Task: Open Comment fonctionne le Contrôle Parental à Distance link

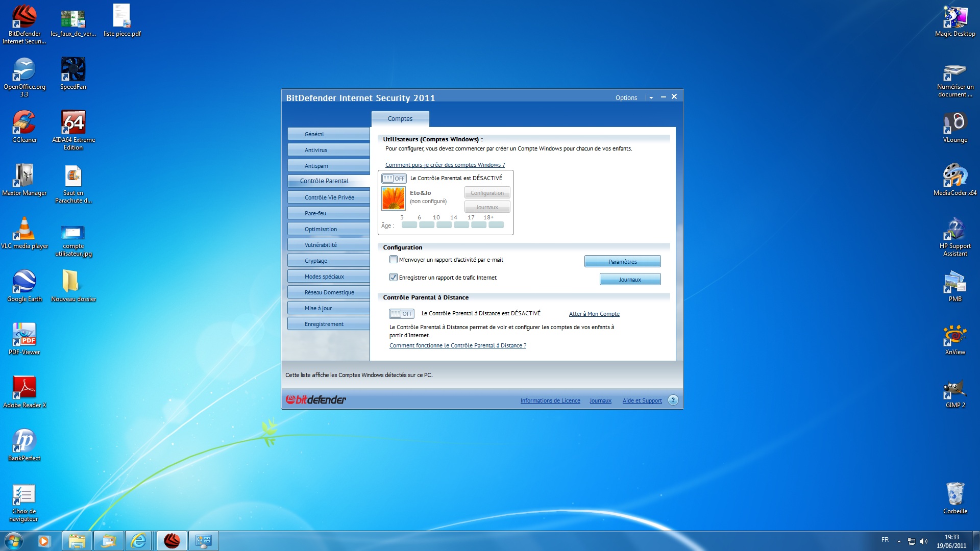Action: click(x=458, y=345)
